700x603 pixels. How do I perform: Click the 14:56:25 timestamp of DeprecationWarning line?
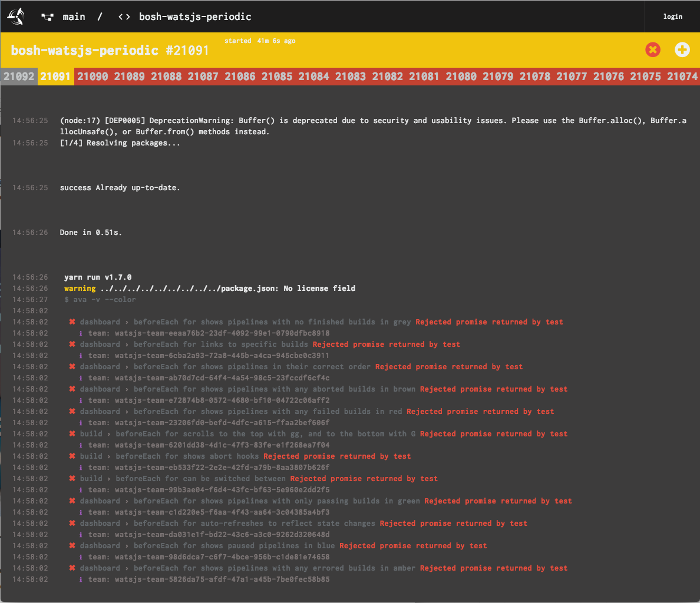tap(30, 121)
